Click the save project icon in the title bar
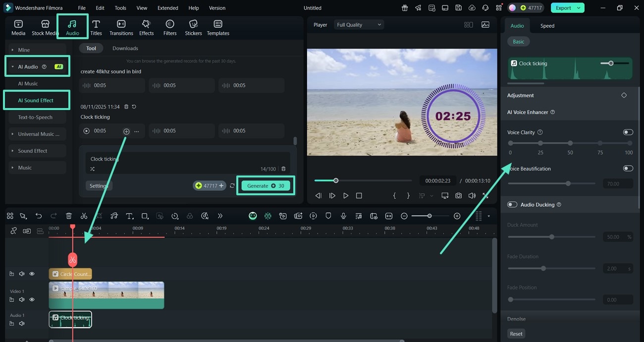 [x=459, y=8]
